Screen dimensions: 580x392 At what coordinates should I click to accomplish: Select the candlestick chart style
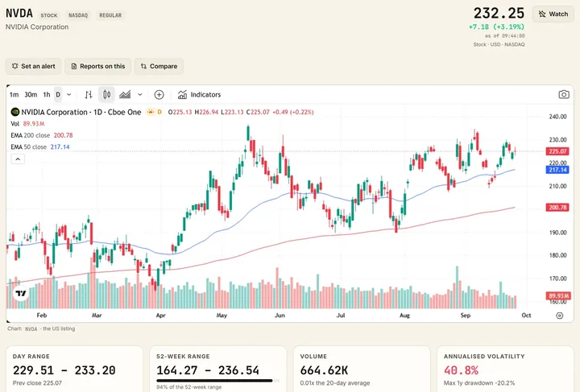pos(106,95)
